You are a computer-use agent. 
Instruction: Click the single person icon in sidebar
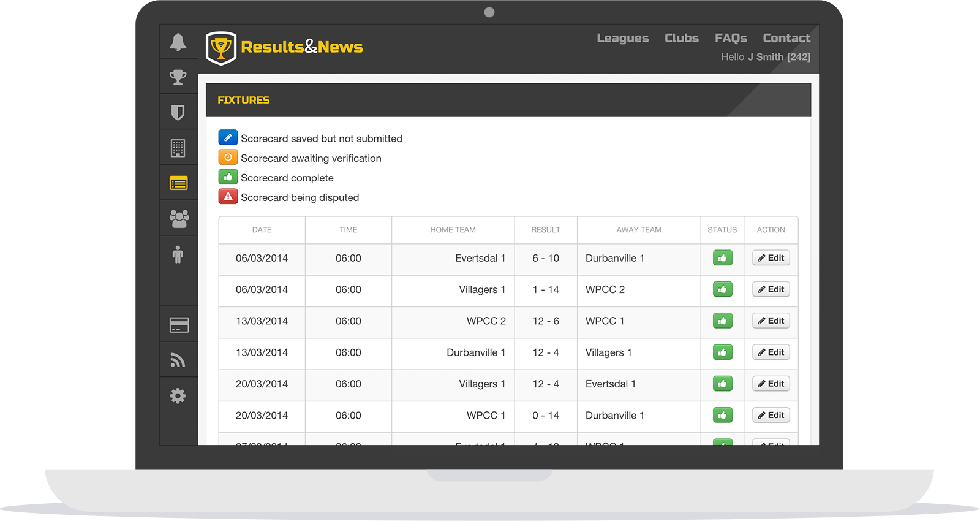click(x=178, y=254)
